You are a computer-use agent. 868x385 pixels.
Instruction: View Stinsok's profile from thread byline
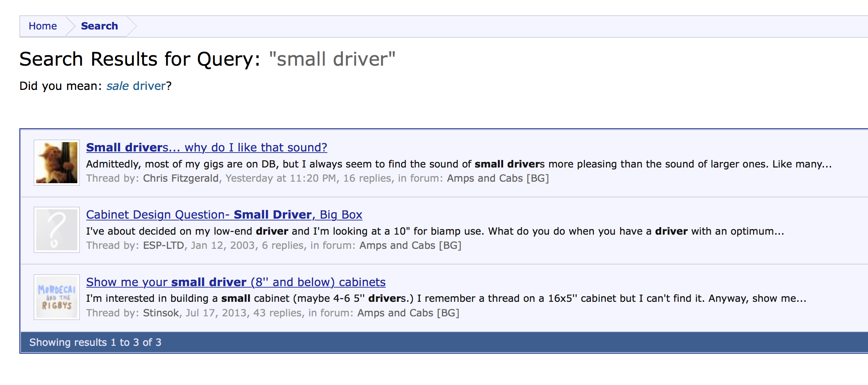(161, 313)
